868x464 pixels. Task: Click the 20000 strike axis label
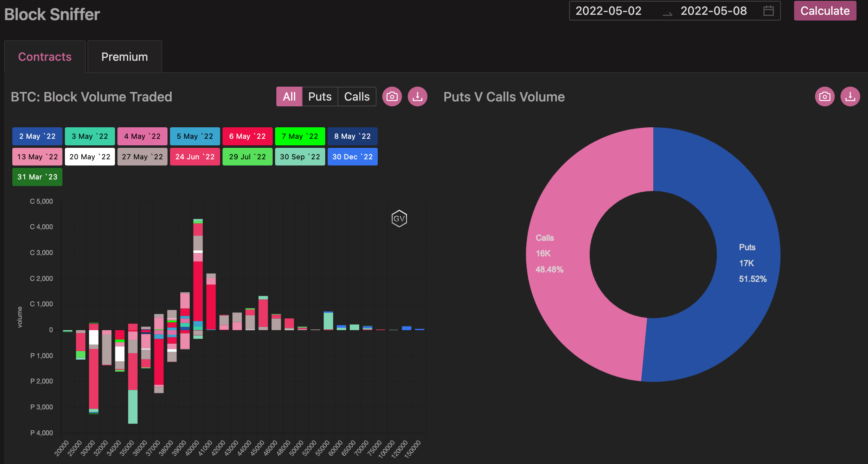(x=62, y=448)
